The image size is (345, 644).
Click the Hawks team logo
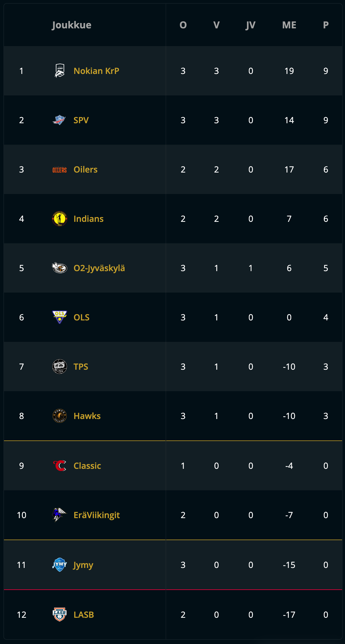click(60, 416)
